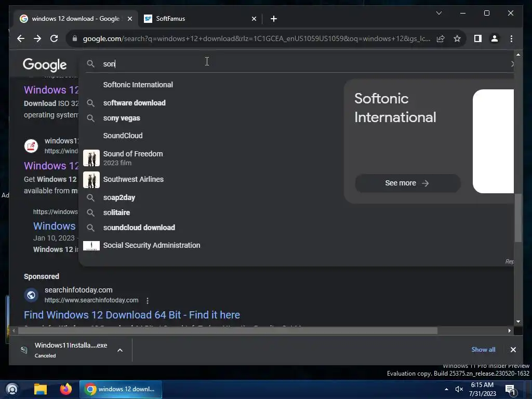Open the Jan 10, 2023 Windows result link
This screenshot has width=532, height=399.
click(x=54, y=227)
